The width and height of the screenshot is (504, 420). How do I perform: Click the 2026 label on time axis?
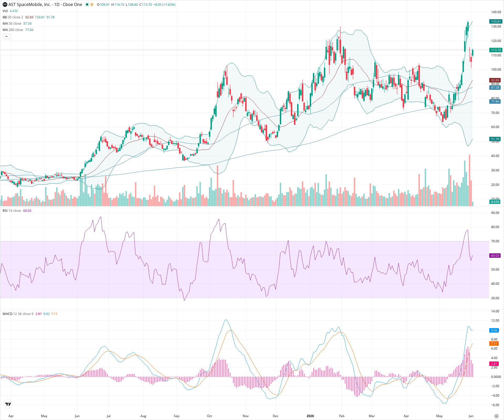310,416
